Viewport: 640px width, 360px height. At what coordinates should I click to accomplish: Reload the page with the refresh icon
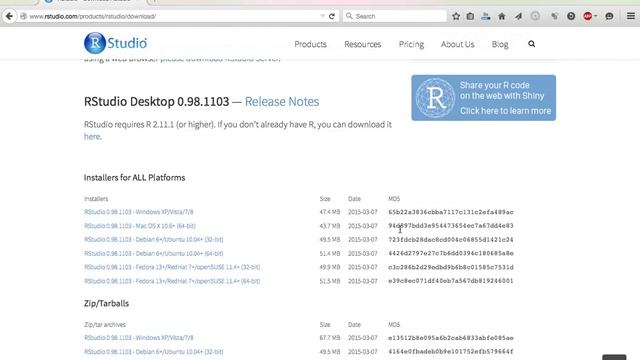pyautogui.click(x=332, y=16)
